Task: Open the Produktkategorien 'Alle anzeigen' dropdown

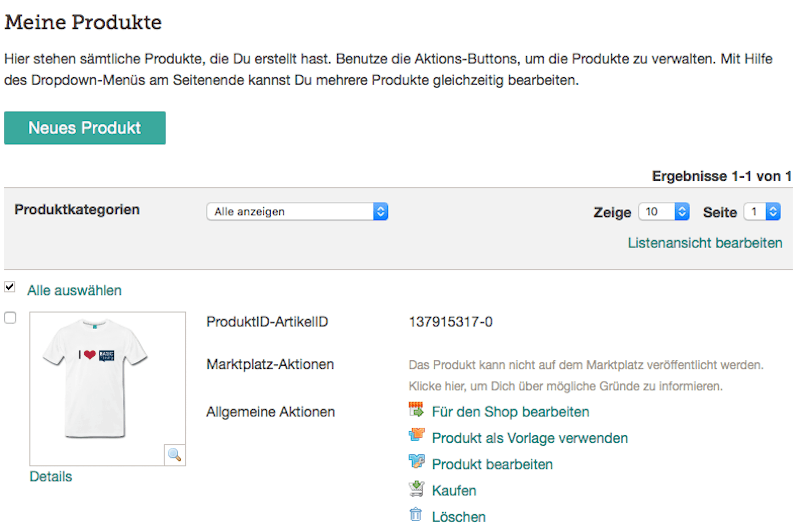Action: (x=297, y=212)
